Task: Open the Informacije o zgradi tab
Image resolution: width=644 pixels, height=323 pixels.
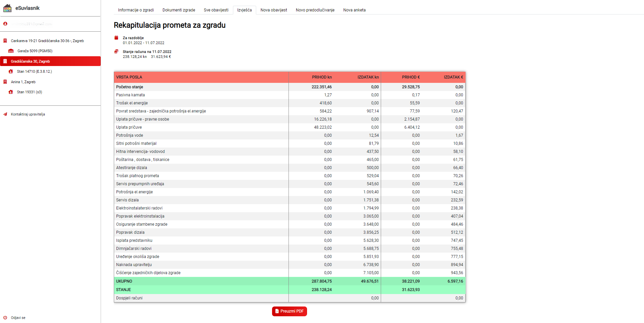Action: (x=136, y=10)
